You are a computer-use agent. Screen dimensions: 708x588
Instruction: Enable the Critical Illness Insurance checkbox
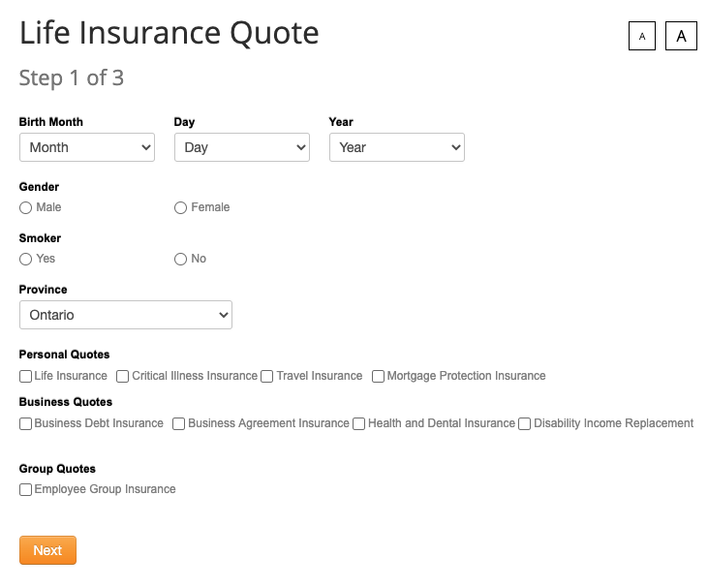[x=123, y=377]
